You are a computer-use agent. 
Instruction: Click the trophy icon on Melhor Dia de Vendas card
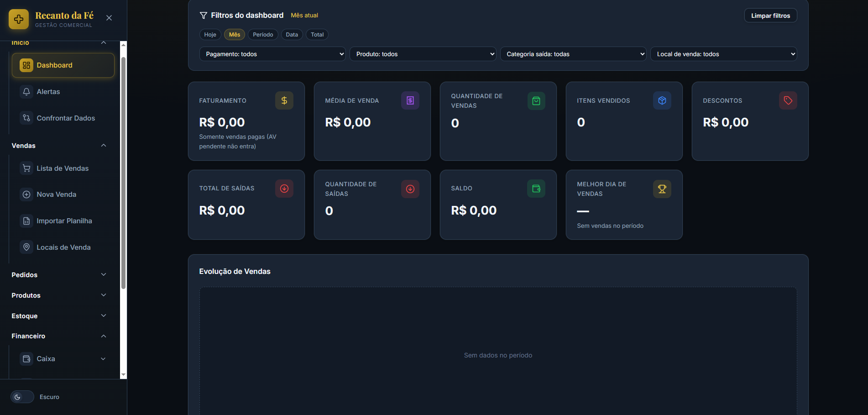click(662, 189)
